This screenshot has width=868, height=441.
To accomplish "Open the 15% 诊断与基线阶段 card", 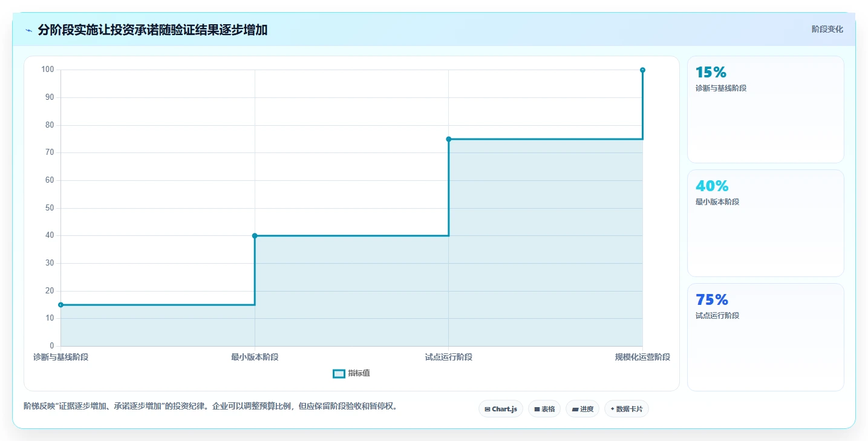I will coord(765,109).
